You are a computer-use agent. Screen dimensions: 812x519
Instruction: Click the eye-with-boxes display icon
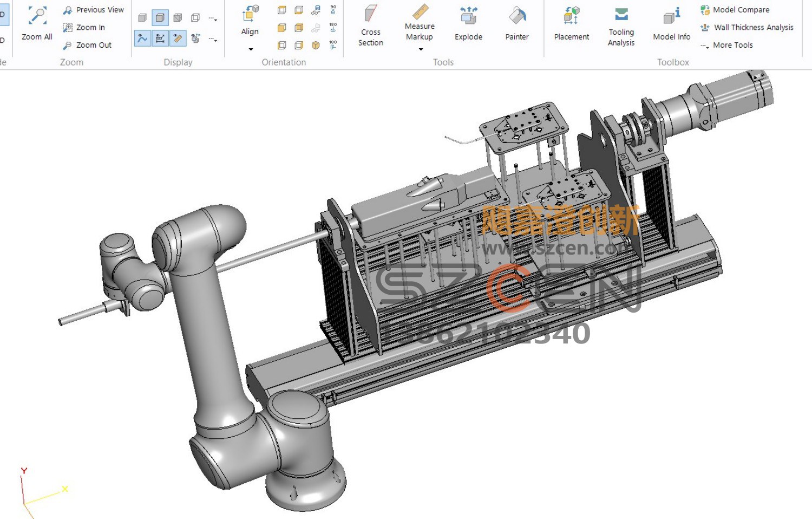click(x=195, y=38)
